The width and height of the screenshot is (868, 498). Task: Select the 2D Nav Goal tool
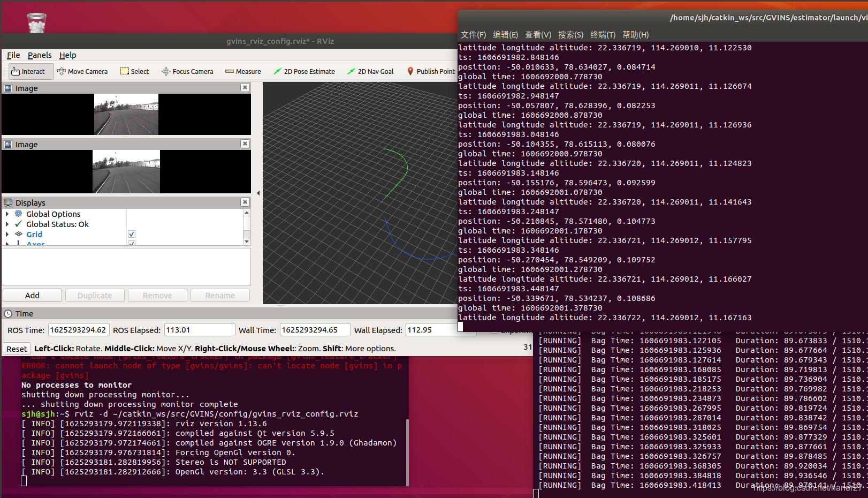point(370,71)
